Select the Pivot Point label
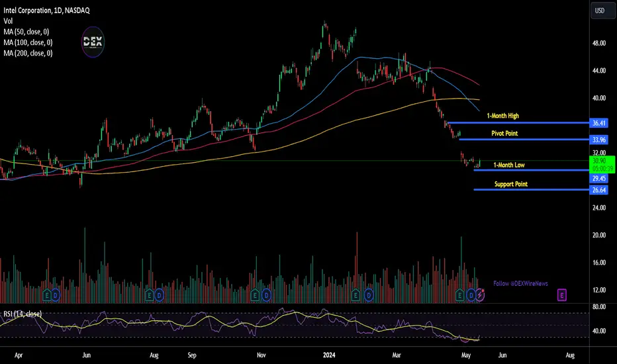 504,134
